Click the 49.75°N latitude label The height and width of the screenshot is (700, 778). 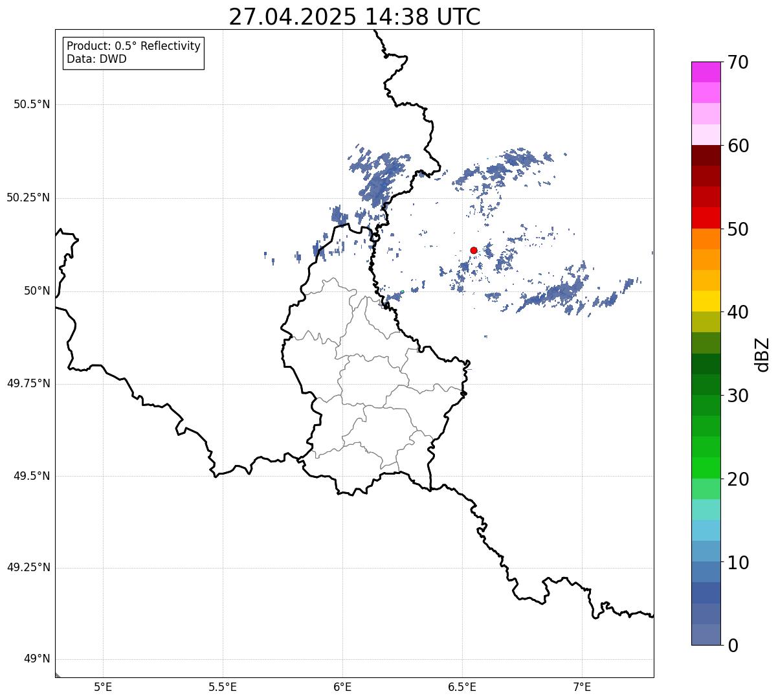pos(28,383)
